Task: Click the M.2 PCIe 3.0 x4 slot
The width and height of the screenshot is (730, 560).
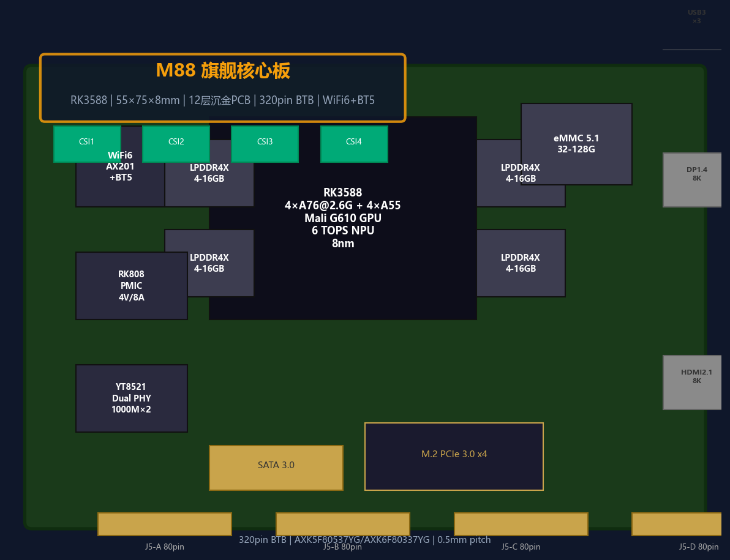Action: pos(454,457)
